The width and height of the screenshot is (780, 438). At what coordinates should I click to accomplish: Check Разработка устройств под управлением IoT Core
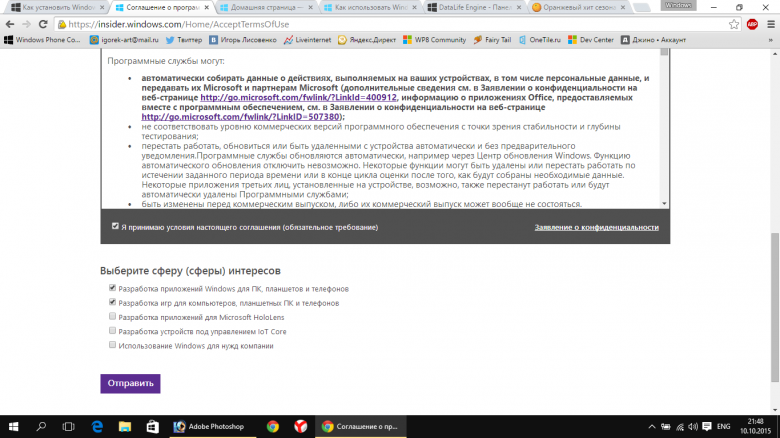click(x=112, y=330)
